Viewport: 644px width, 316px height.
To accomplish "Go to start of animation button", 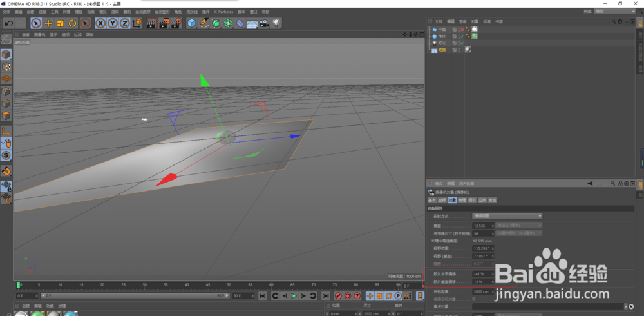I will coord(263,295).
